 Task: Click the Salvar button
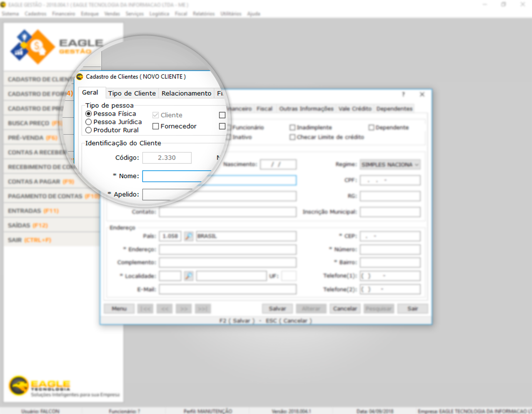point(277,309)
